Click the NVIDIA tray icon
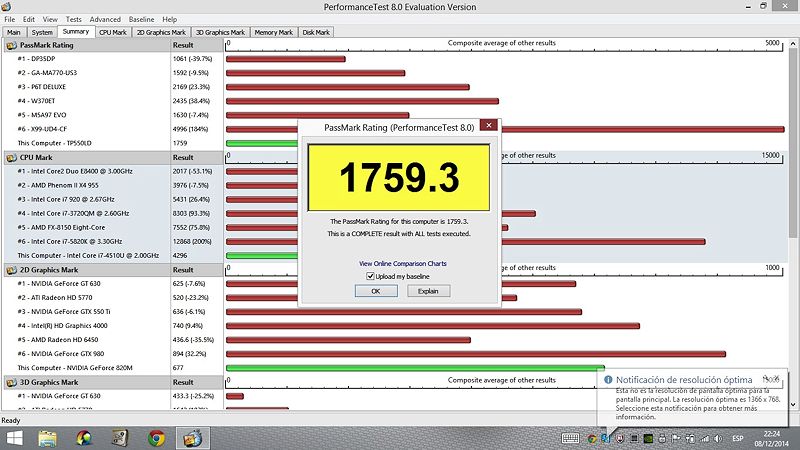The width and height of the screenshot is (800, 450). [x=648, y=438]
